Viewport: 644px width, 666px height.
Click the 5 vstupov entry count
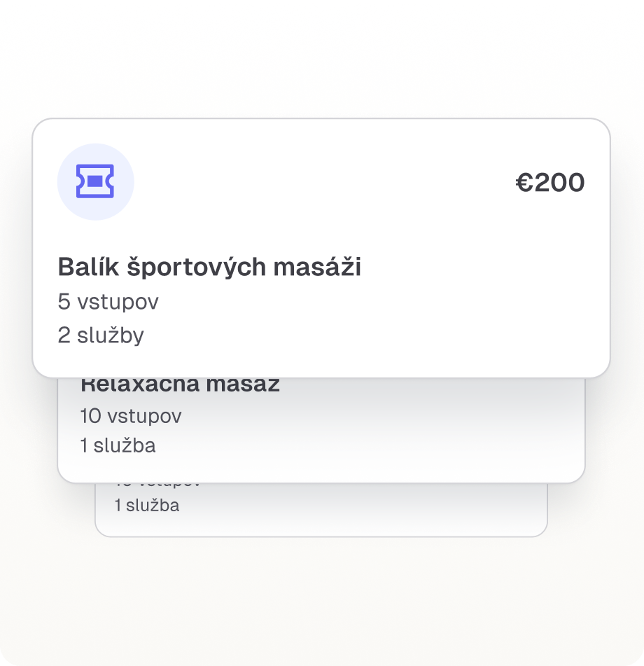click(108, 301)
